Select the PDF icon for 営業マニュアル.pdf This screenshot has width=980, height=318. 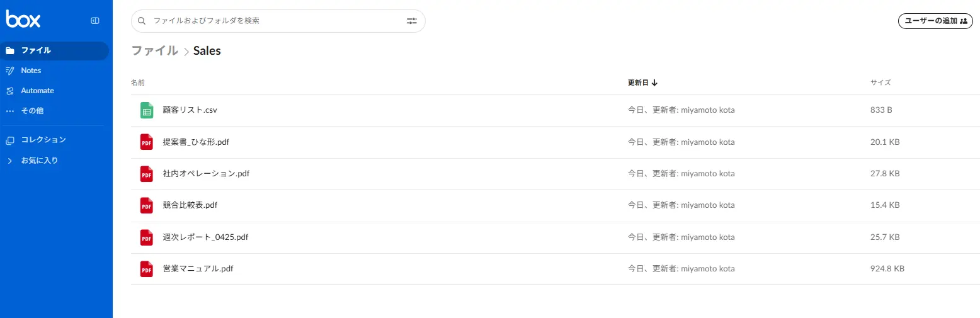147,269
